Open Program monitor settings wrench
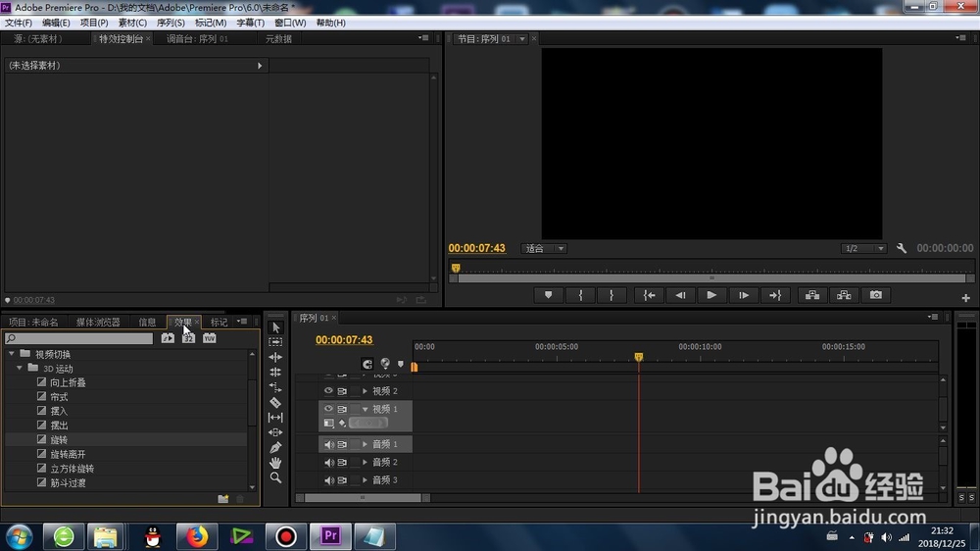Screen dimensions: 980x551 (902, 248)
